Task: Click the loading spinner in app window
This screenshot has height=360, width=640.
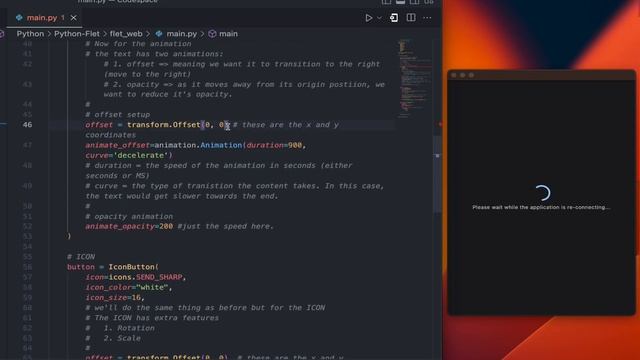Action: (542, 193)
